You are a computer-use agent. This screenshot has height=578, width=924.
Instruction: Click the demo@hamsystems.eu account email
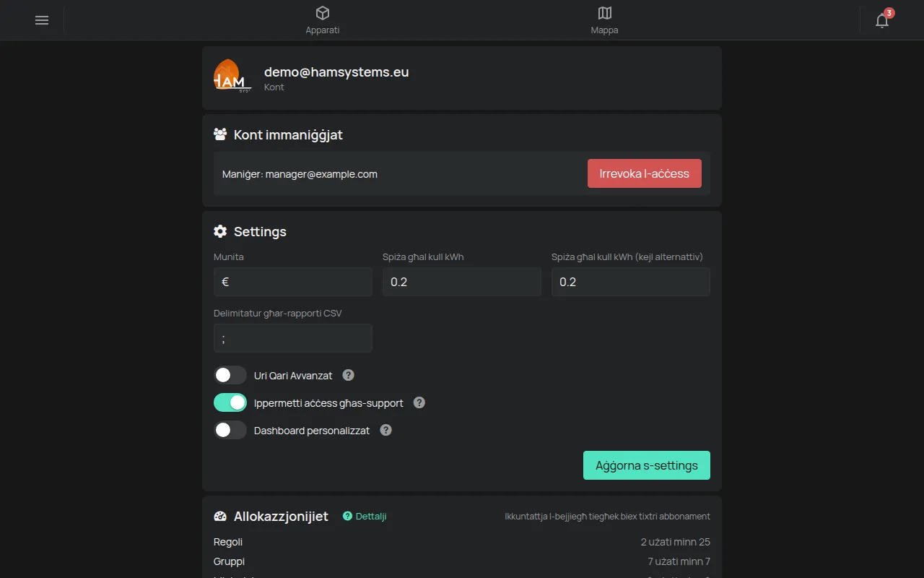[336, 72]
